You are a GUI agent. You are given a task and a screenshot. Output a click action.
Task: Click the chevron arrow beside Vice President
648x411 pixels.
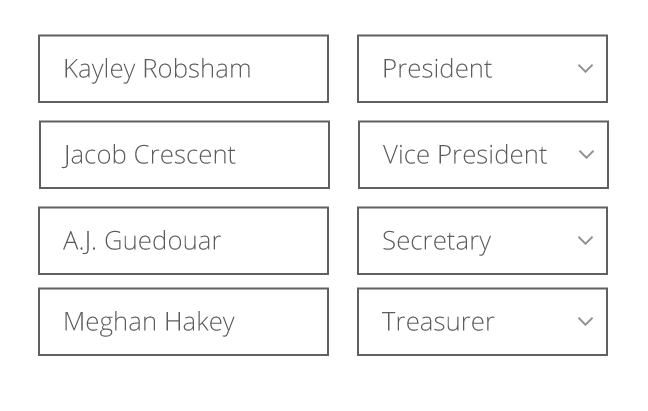click(x=587, y=155)
